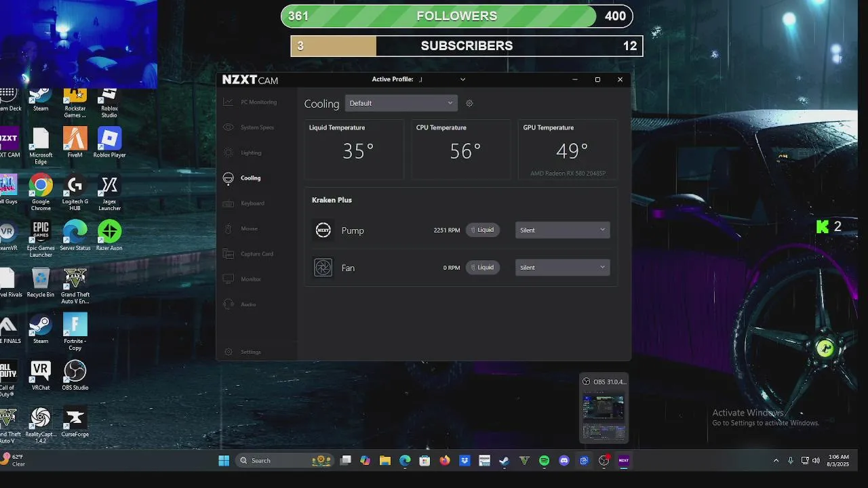
Task: Click the GPU Temperature 49° card
Action: pos(568,150)
